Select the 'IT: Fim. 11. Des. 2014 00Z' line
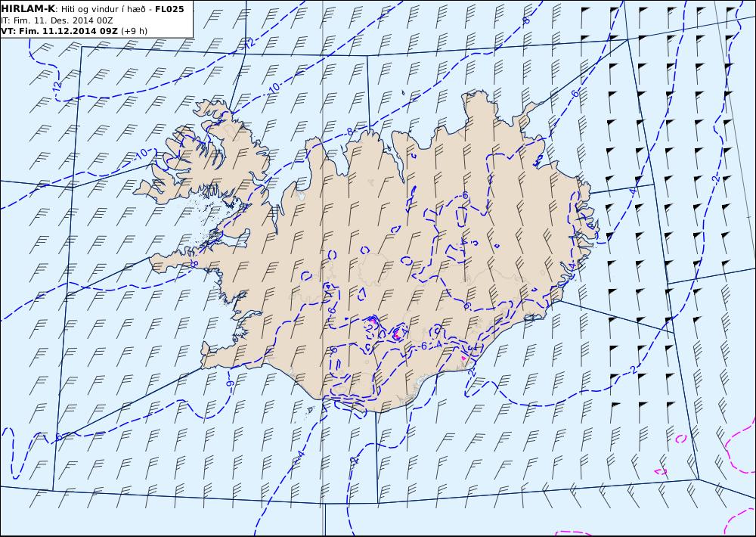 57,20
